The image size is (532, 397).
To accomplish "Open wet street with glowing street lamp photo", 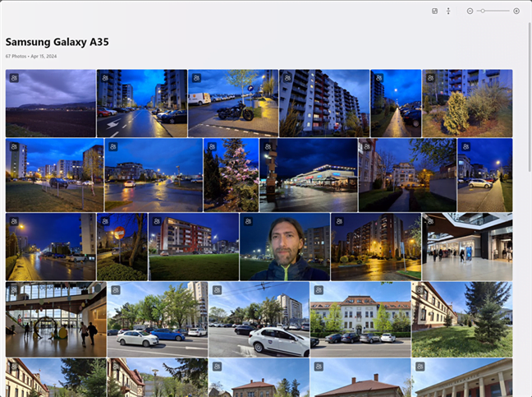I will (51, 247).
